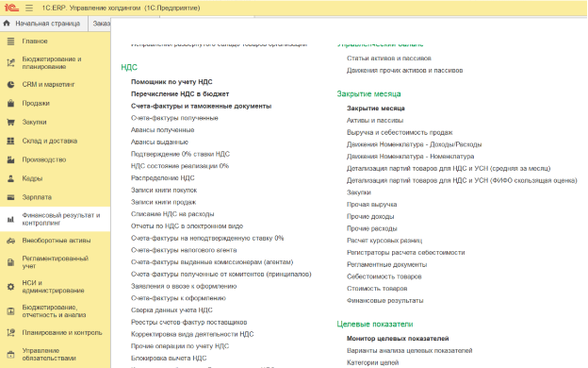The height and width of the screenshot is (368, 588).
Task: Open Авансы выданные link
Action: click(x=159, y=142)
